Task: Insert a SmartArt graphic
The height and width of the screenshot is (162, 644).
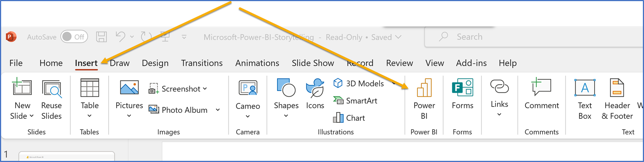Action: 355,101
